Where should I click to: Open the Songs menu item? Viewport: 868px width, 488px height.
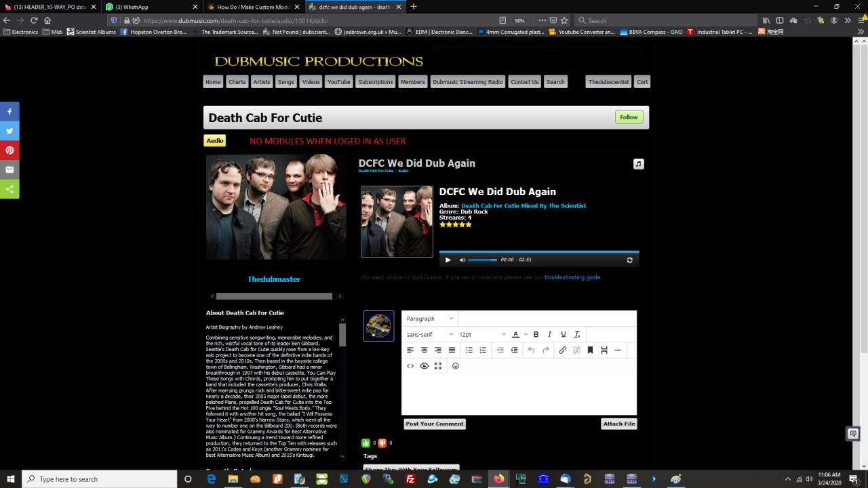click(286, 82)
